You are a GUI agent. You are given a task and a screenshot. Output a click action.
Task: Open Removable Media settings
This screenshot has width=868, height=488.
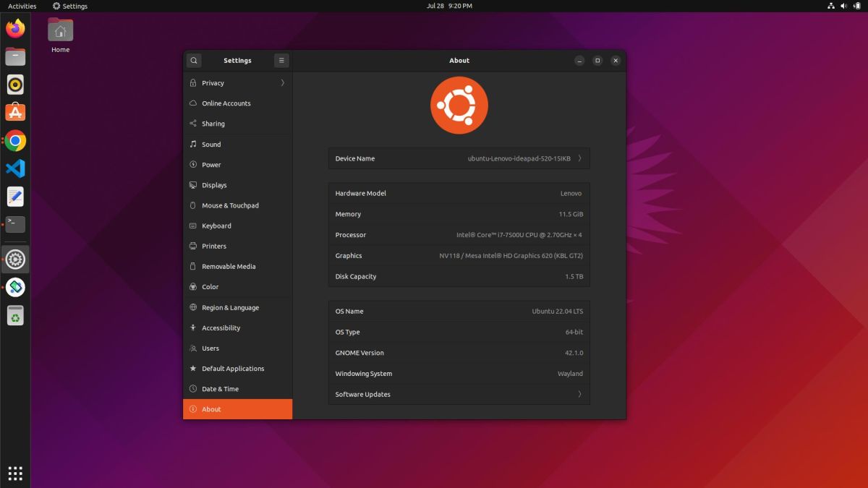237,266
